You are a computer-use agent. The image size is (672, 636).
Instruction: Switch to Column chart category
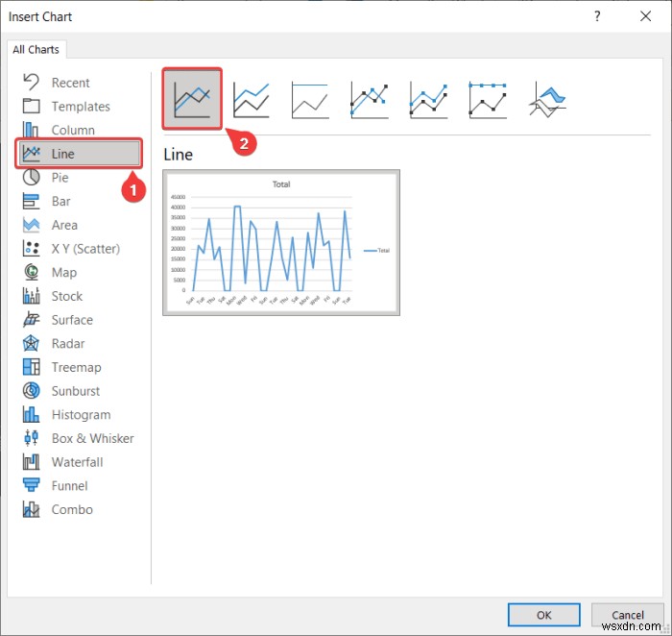[73, 130]
